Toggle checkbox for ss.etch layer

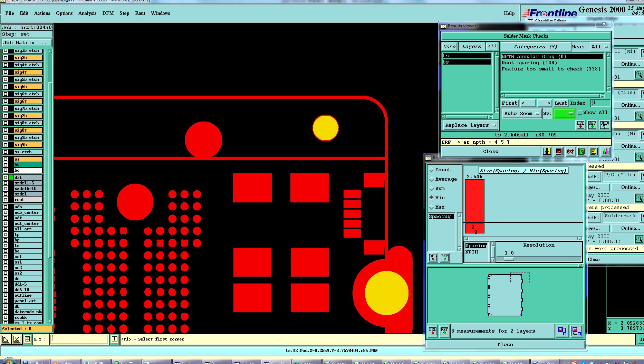[6, 152]
